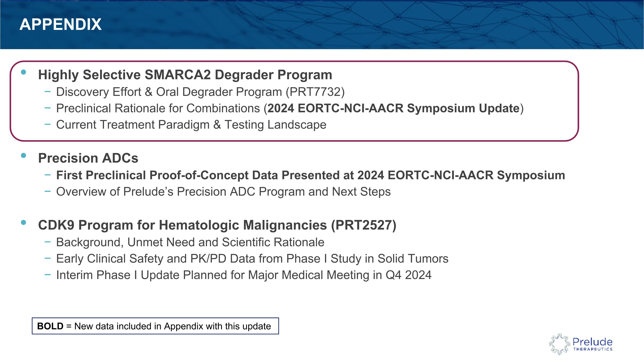Open First Preclinical Proof-of-Concept Data item
The image size is (644, 362).
click(310, 175)
